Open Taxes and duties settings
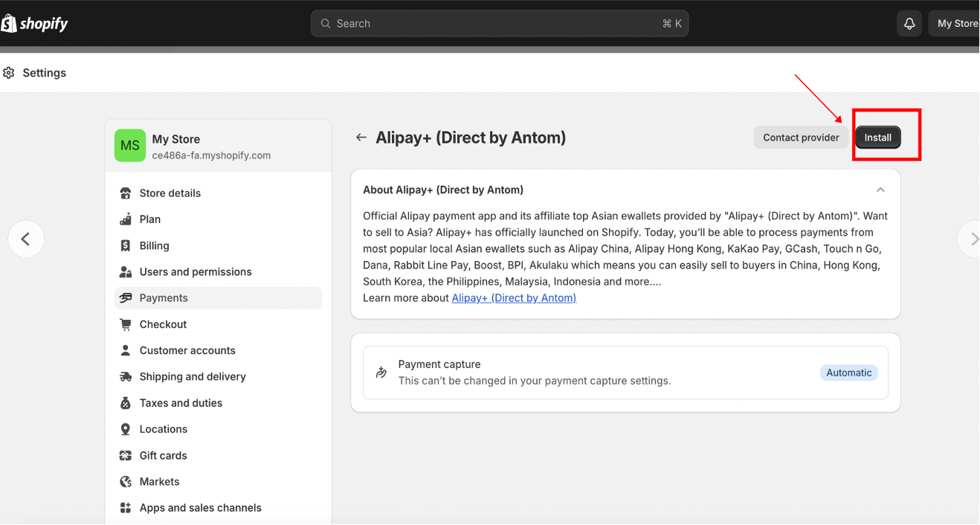Screen dimensions: 980x525 (181, 403)
